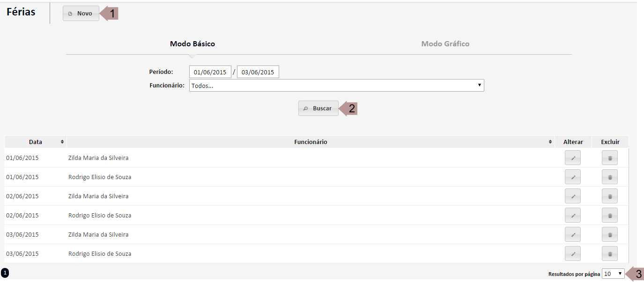Click edit pencil for Zilda on 01/06/2015

[x=572, y=158]
